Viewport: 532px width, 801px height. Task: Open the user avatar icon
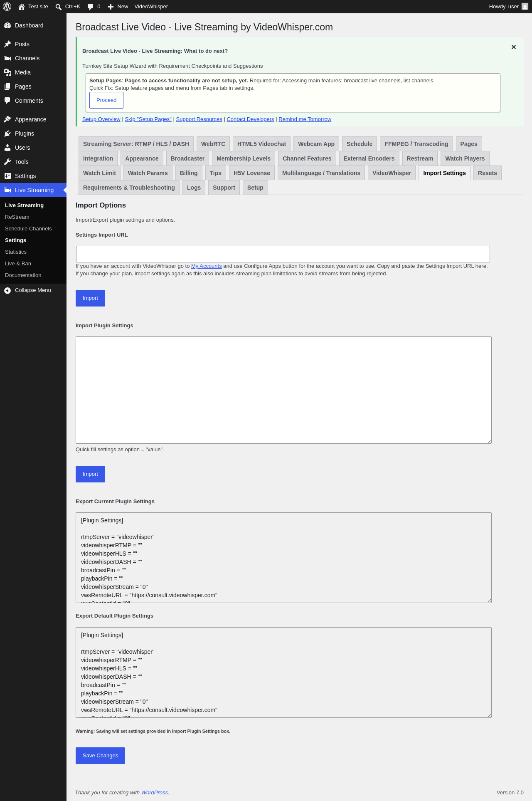pyautogui.click(x=525, y=7)
